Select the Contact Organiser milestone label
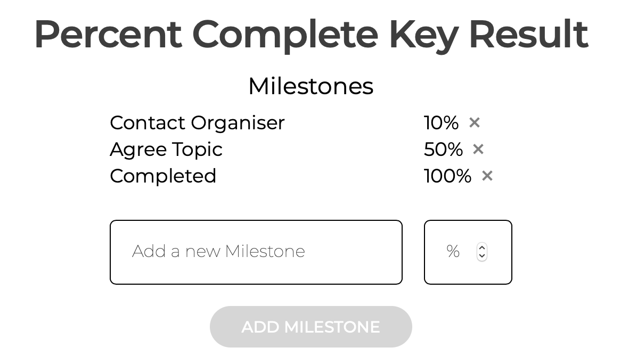This screenshot has width=637, height=364. (x=197, y=123)
